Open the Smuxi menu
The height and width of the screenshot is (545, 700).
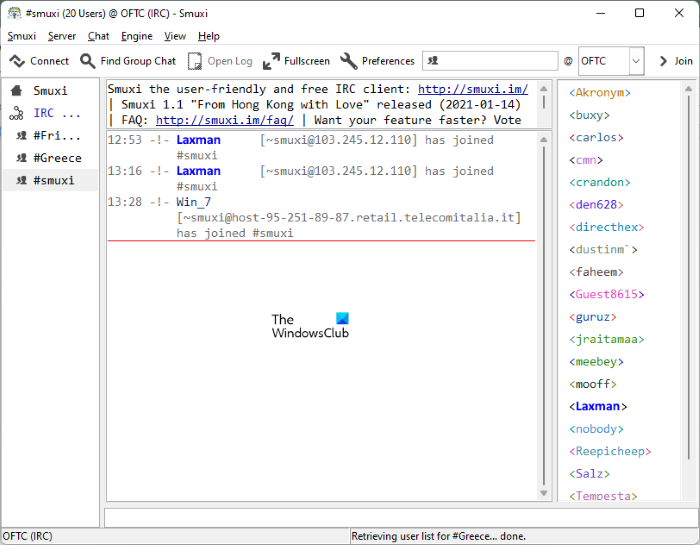pos(21,36)
